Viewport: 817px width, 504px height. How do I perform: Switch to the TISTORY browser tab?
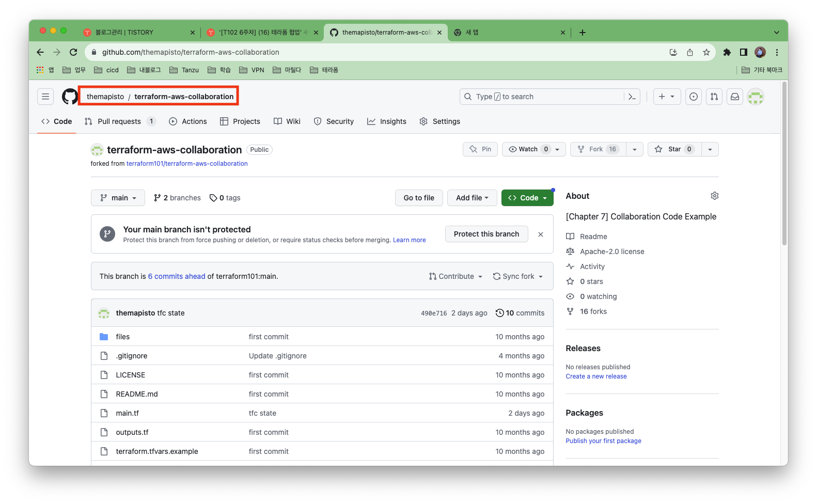139,33
